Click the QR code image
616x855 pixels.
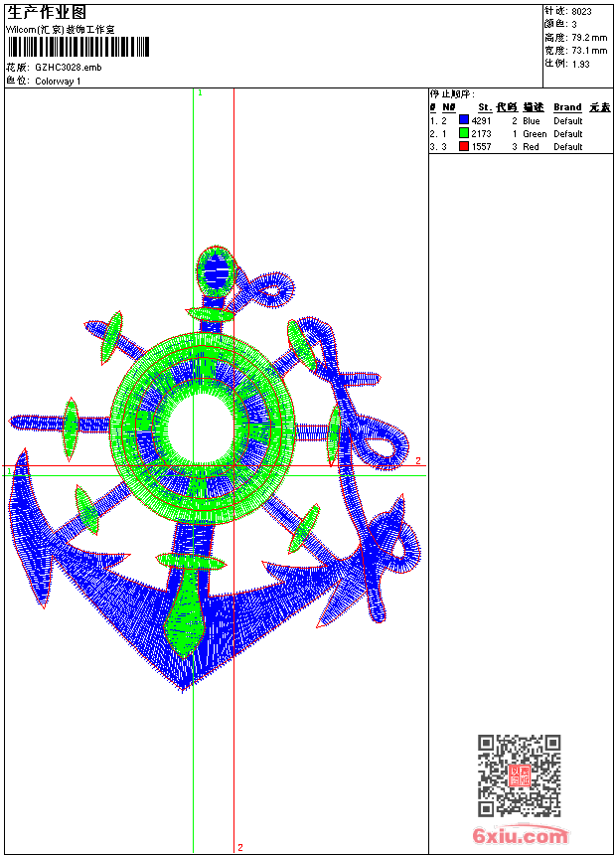[x=520, y=774]
